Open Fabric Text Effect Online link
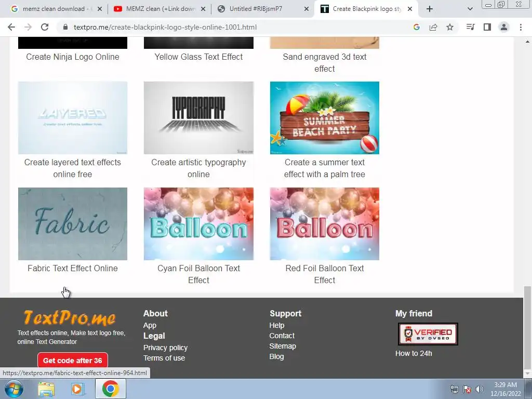This screenshot has width=532, height=399. click(73, 268)
